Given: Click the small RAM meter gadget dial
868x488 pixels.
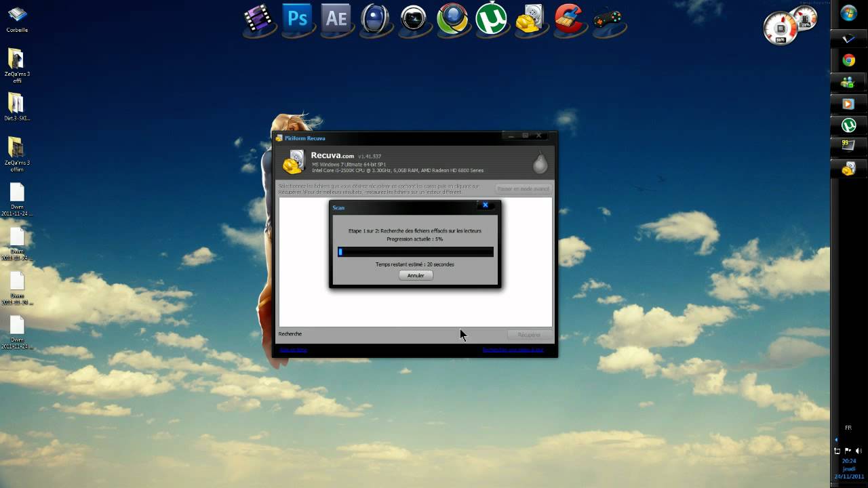Looking at the screenshot, I should (x=805, y=18).
